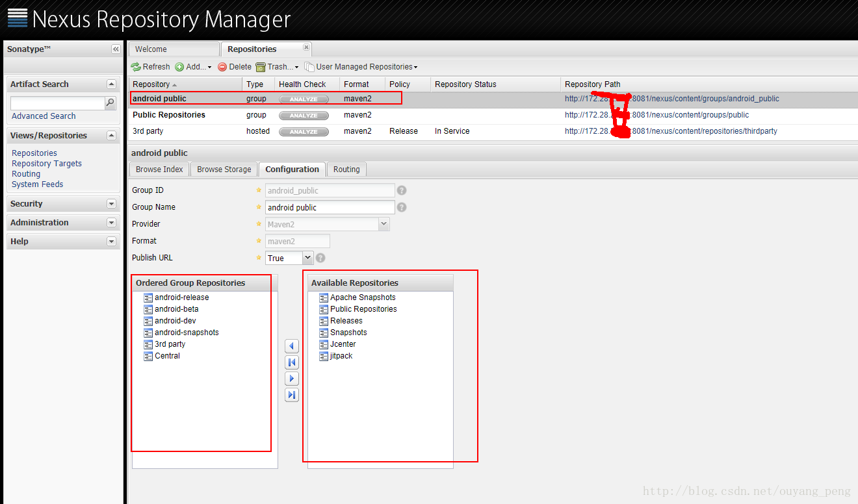Sort by Format column header

tap(362, 84)
